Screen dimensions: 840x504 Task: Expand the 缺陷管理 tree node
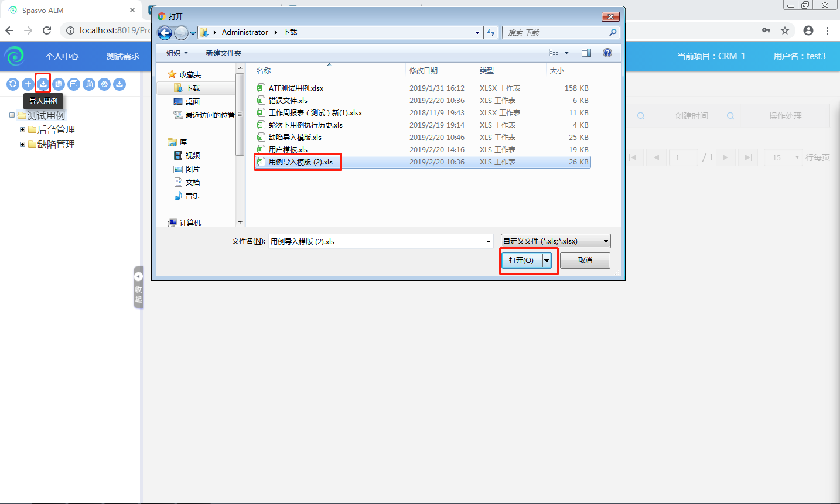click(x=23, y=145)
